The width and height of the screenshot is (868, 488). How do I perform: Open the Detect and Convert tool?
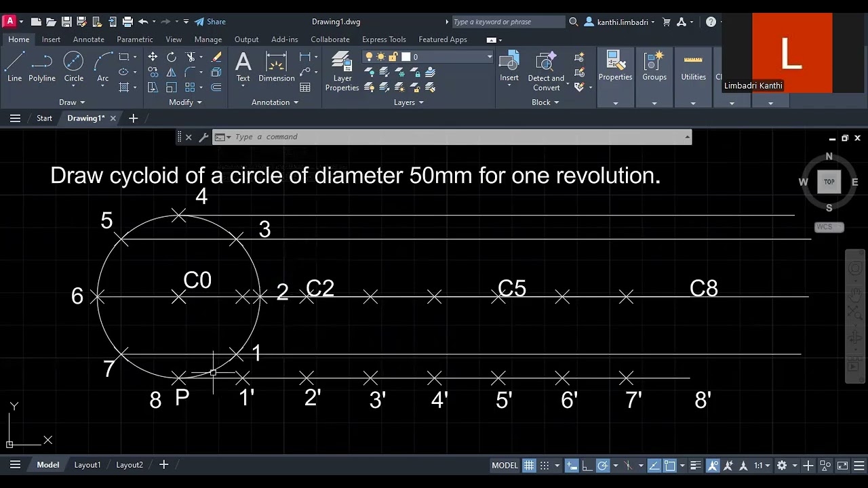pos(546,71)
